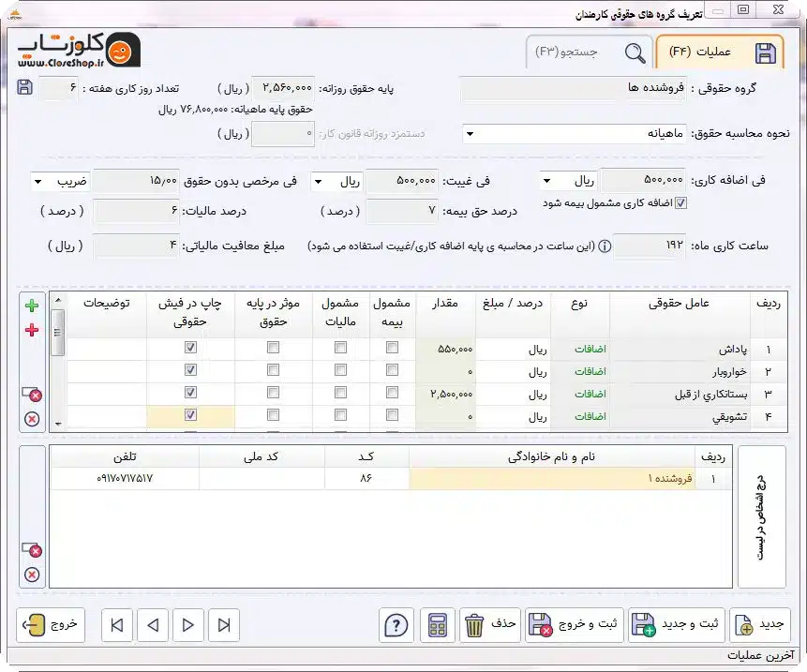807x672 pixels.
Task: Click the scroll-down arrow of salary factors table
Action: (x=58, y=424)
